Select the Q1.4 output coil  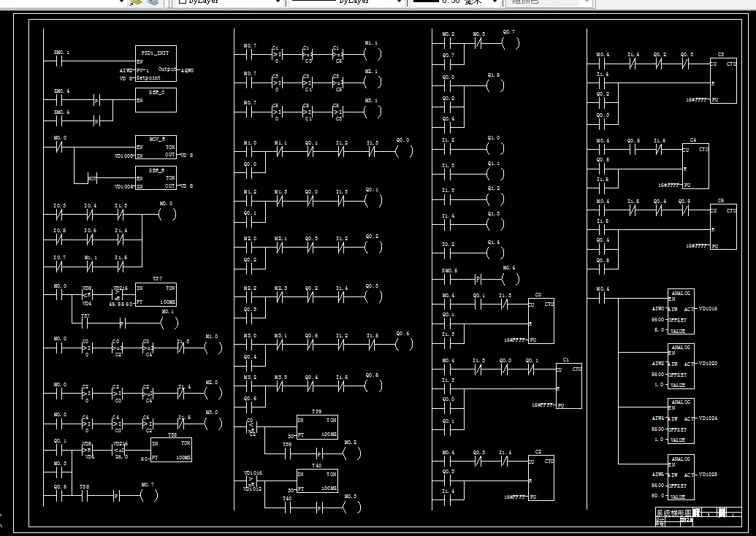tap(495, 253)
